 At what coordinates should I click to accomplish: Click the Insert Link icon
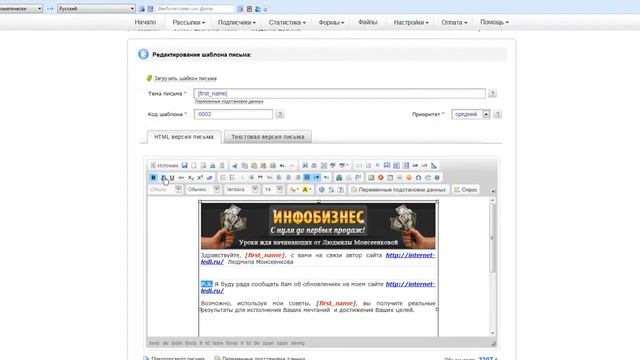pyautogui.click(x=339, y=178)
